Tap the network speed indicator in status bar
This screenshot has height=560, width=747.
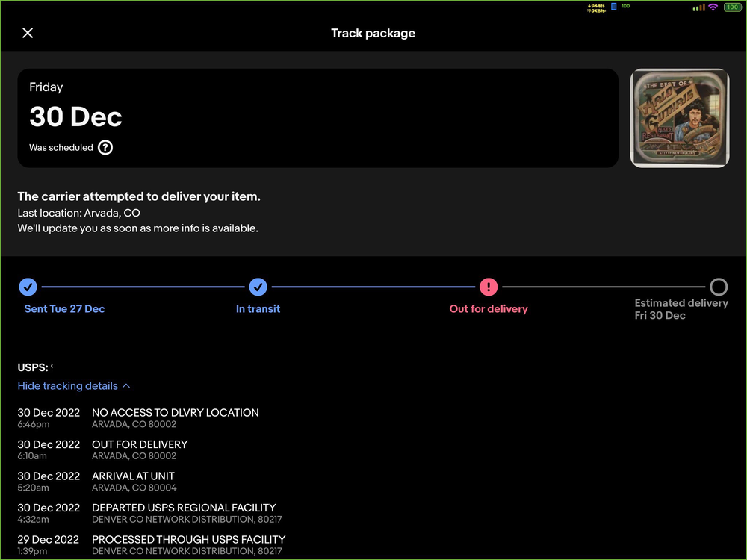click(596, 7)
